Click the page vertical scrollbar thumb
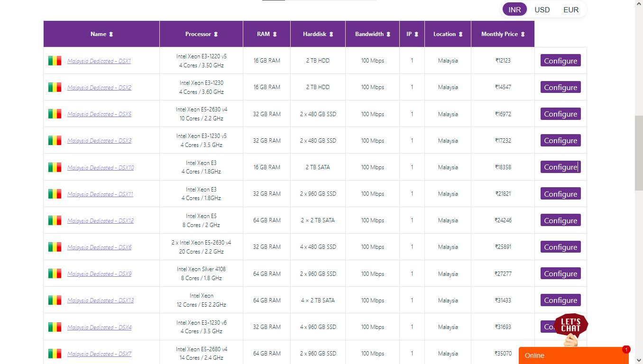The height and width of the screenshot is (364, 643). point(639,152)
